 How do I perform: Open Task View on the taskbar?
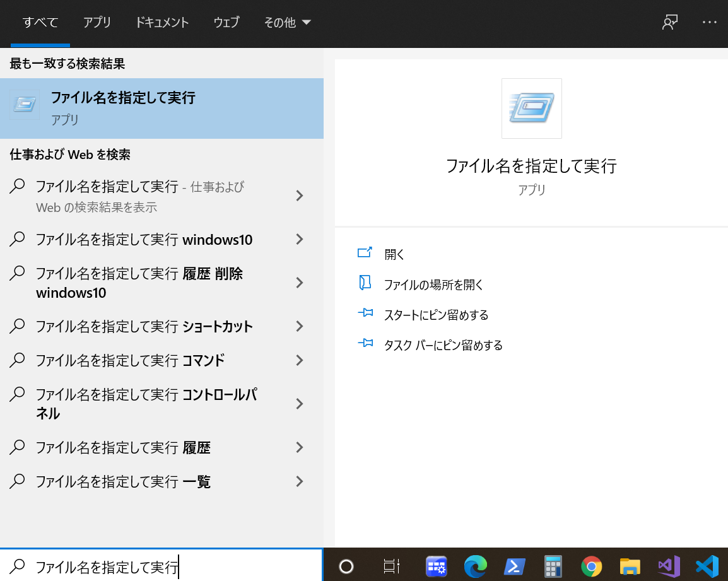pos(391,566)
